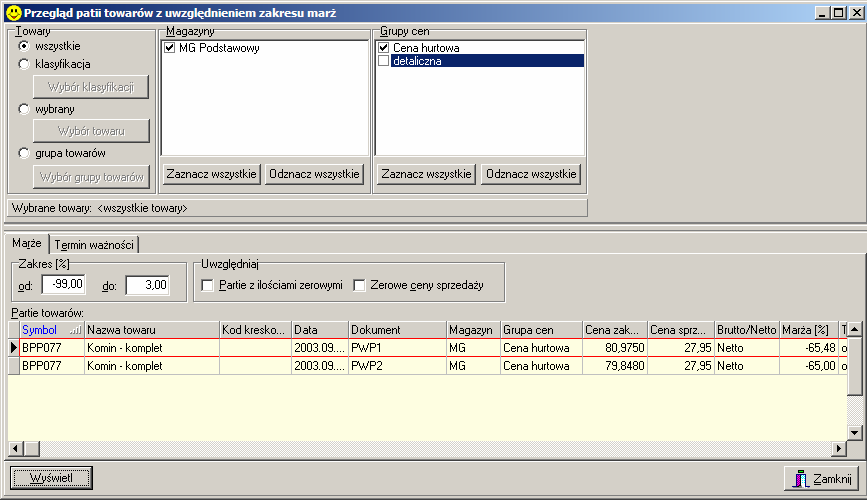Click the 'Wybór grupy towarów' button
This screenshot has width=867, height=500.
point(91,177)
